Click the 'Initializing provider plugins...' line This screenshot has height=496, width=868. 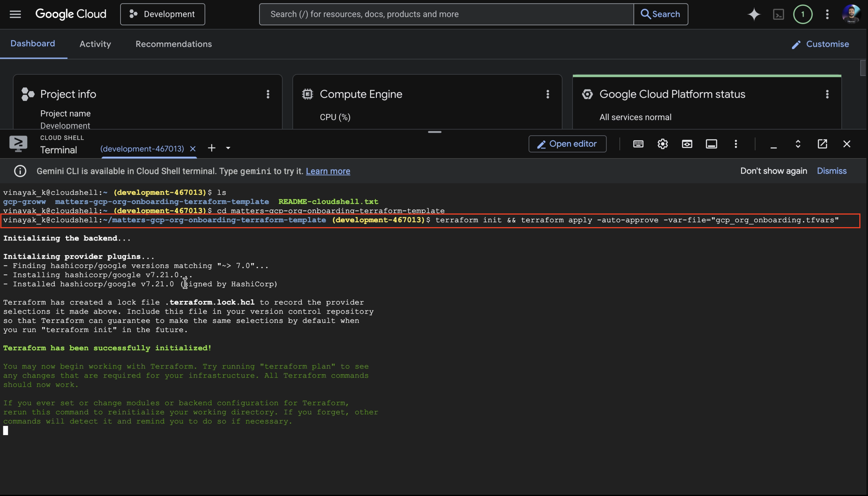pyautogui.click(x=79, y=256)
